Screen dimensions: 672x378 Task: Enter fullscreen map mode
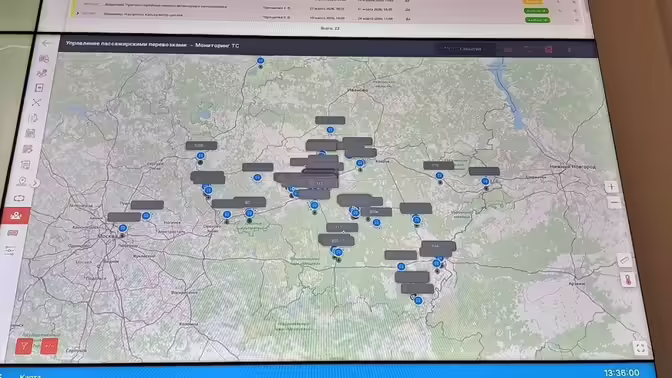point(640,348)
